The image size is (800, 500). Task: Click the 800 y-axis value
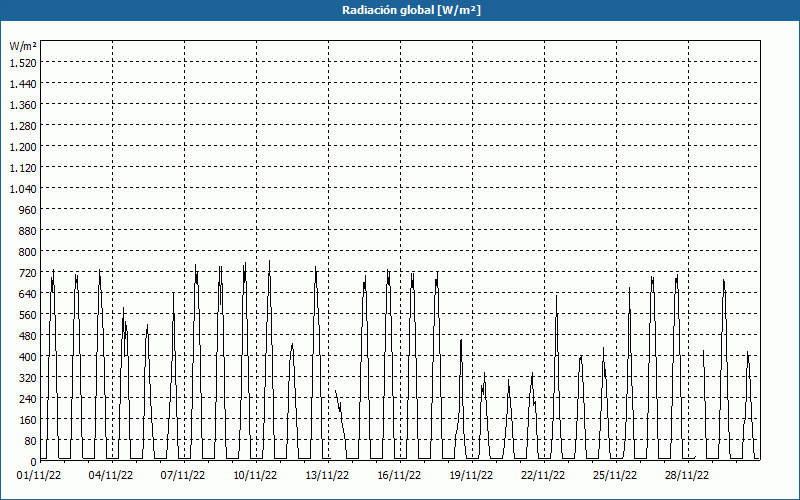[28, 252]
